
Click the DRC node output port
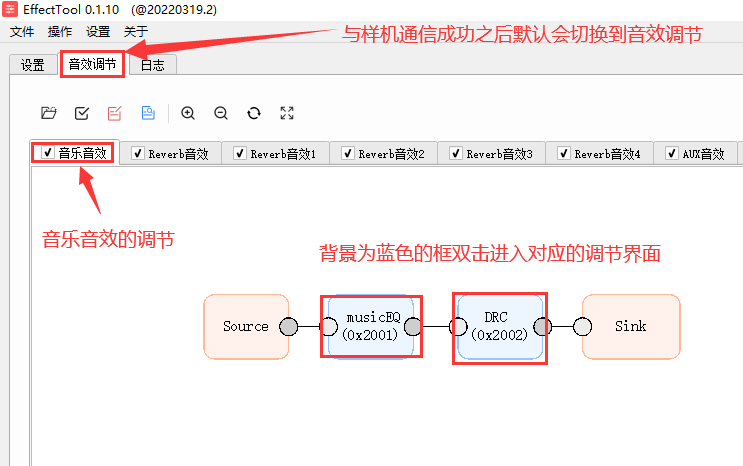pyautogui.click(x=543, y=327)
